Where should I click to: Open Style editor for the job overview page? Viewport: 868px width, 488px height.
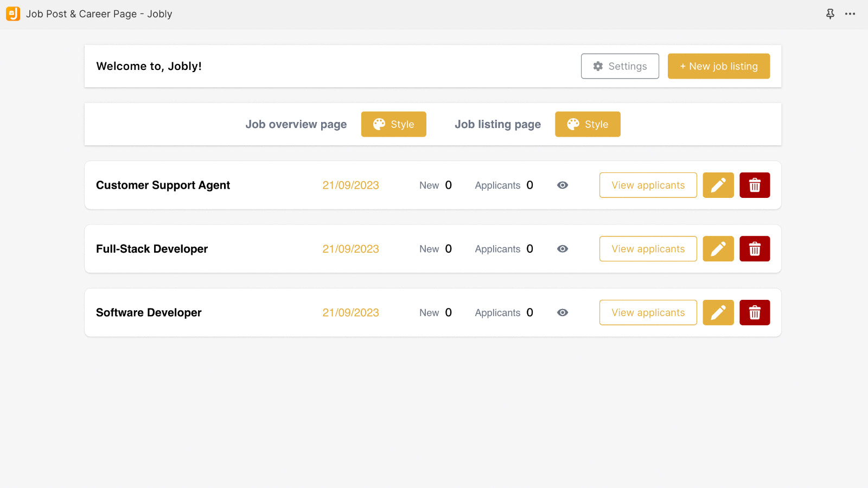[x=393, y=124]
